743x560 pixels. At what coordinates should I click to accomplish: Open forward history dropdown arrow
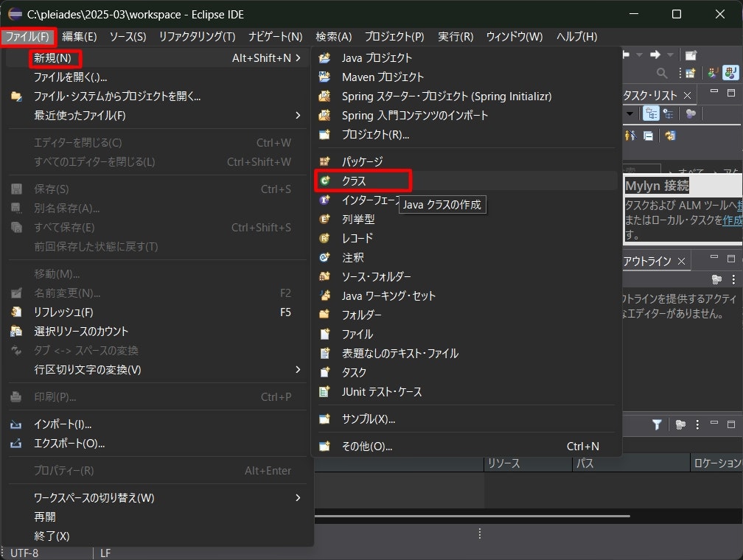point(670,55)
